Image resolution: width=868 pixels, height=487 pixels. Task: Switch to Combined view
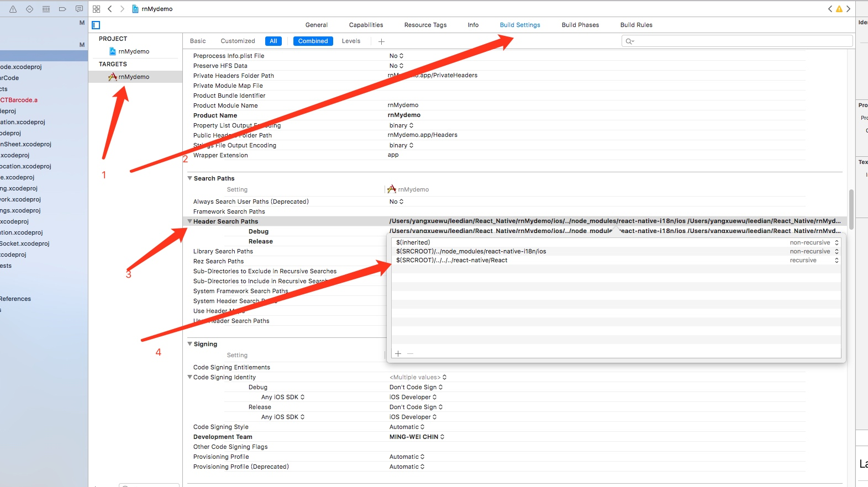tap(313, 41)
